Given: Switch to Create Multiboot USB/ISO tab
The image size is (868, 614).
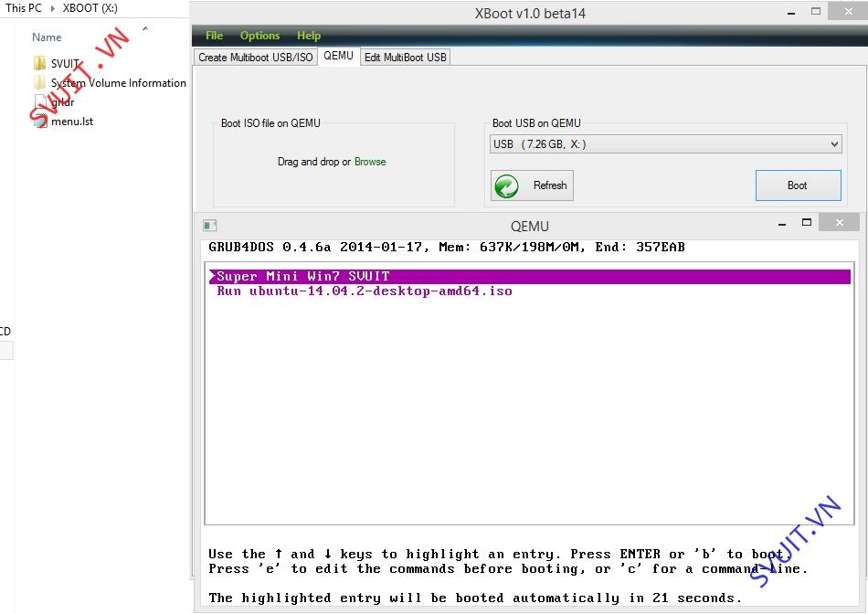Looking at the screenshot, I should (x=255, y=57).
